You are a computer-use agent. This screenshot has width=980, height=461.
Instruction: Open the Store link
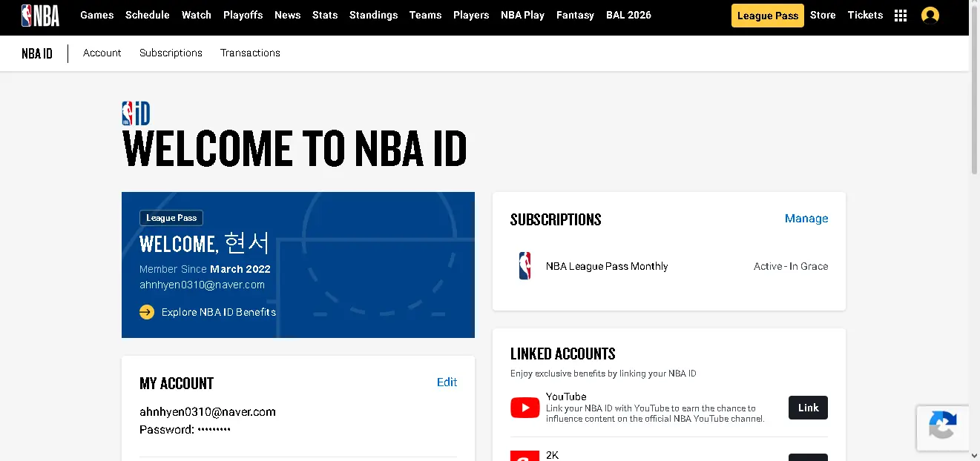[823, 15]
